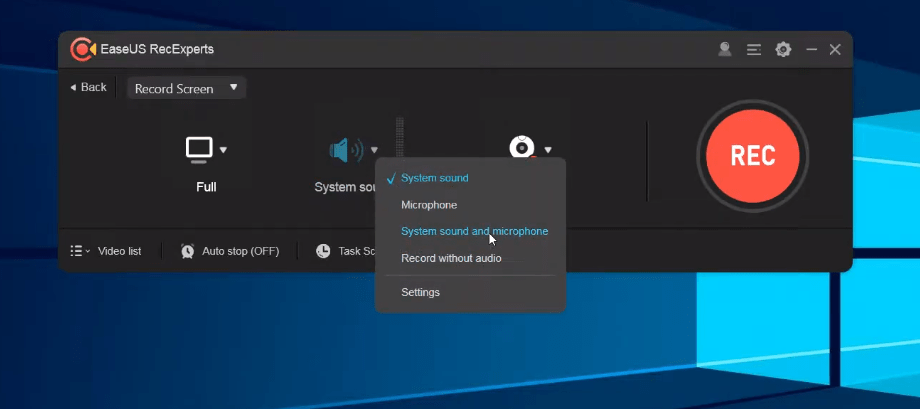Click the EaseUS RecExperts logo icon

tap(82, 49)
